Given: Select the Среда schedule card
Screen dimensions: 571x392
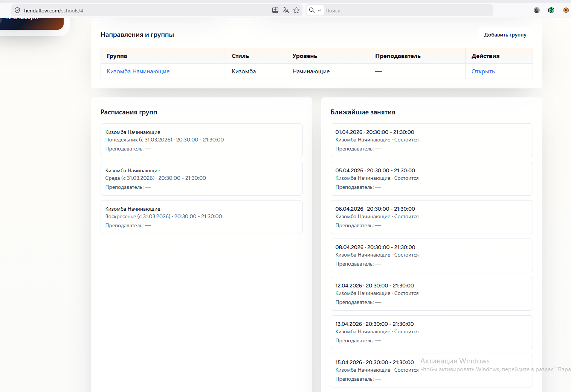Looking at the screenshot, I should click(x=202, y=179).
